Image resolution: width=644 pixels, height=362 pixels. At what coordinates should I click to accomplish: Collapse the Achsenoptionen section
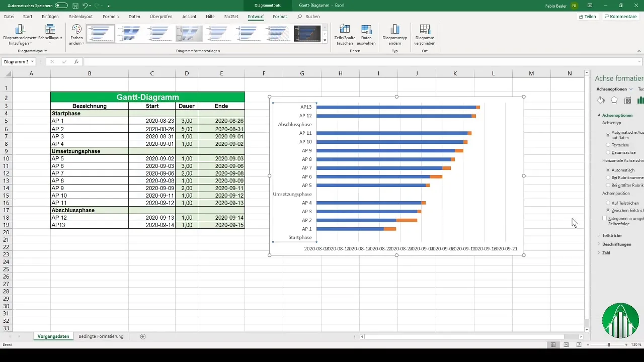click(x=599, y=115)
